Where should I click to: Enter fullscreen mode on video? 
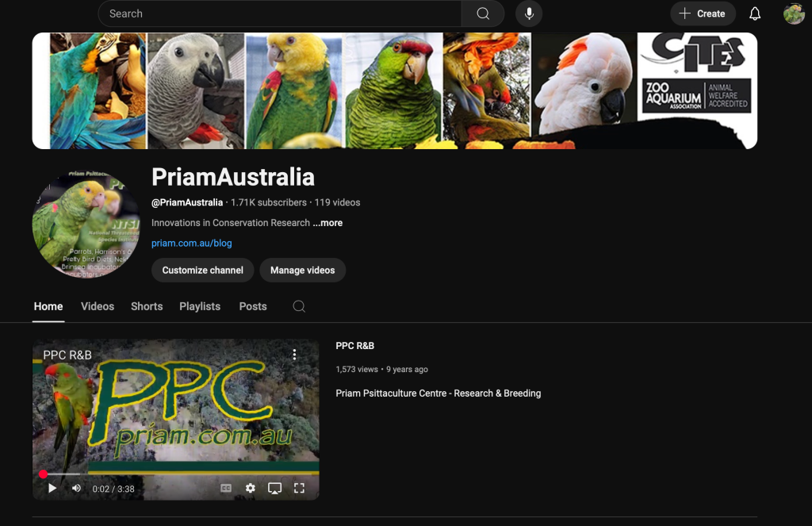tap(299, 489)
